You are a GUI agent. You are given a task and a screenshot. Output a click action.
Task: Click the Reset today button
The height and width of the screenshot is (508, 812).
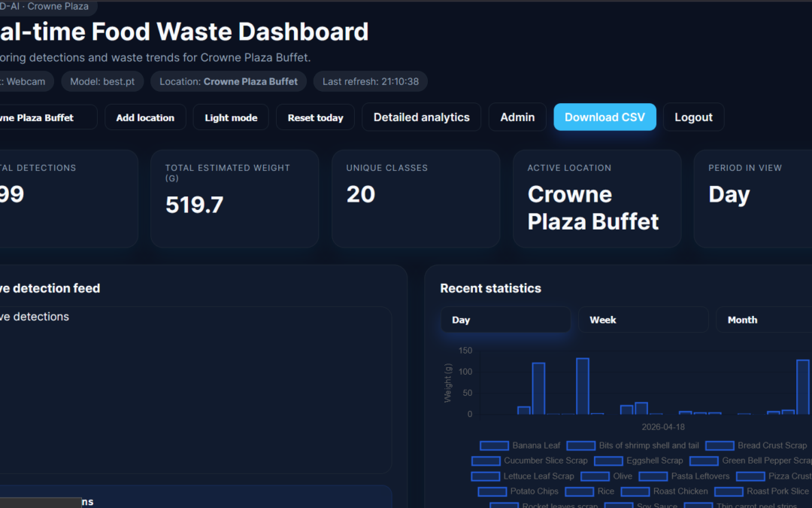315,117
